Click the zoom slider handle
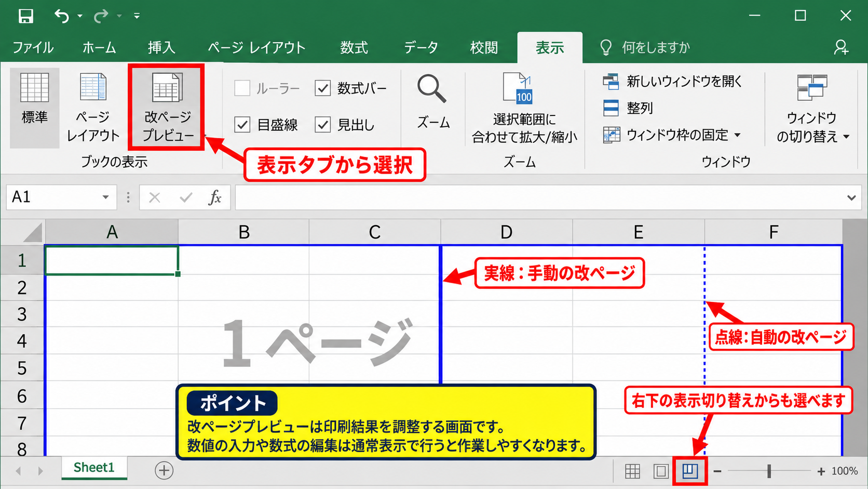868x489 pixels. pos(769,471)
